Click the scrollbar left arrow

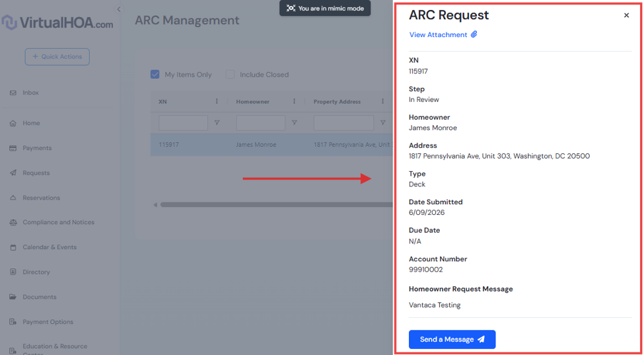[x=155, y=205]
